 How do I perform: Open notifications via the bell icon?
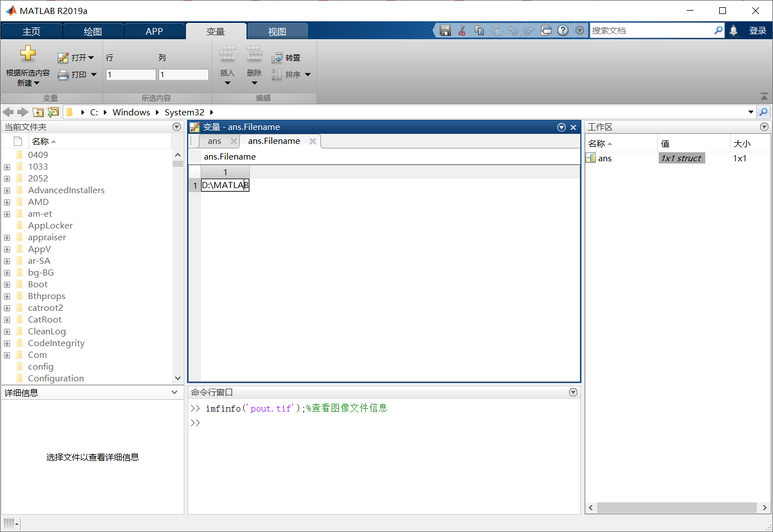coord(733,30)
